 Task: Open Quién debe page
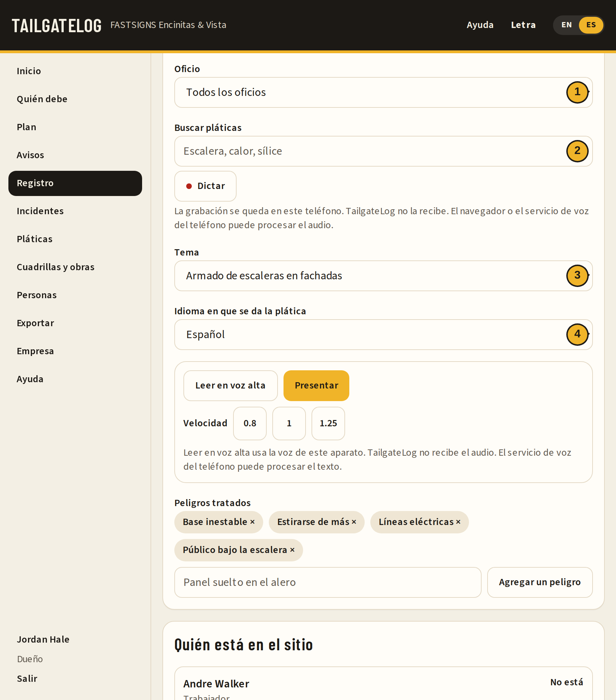click(x=75, y=99)
